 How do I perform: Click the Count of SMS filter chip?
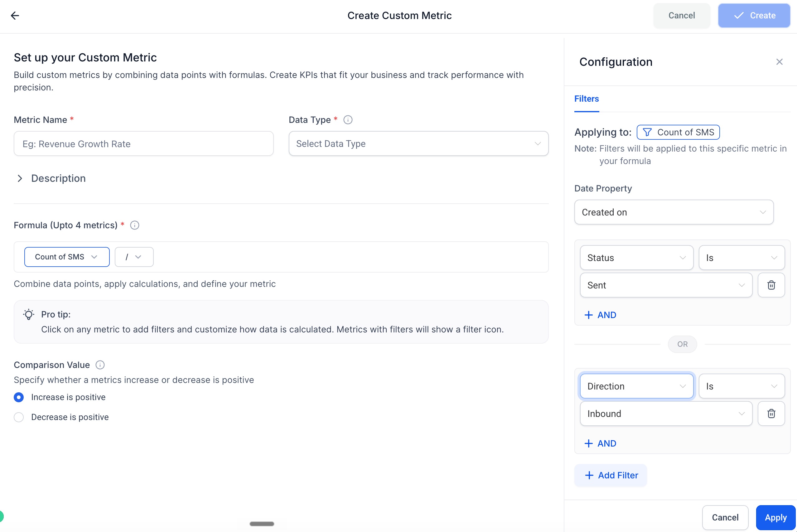tap(678, 132)
